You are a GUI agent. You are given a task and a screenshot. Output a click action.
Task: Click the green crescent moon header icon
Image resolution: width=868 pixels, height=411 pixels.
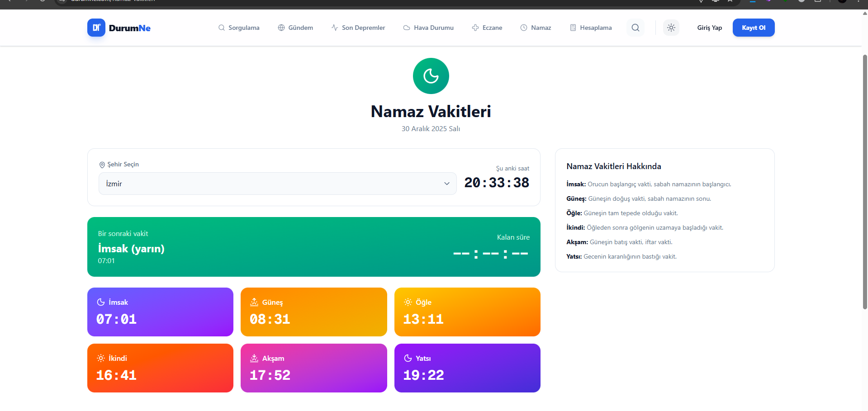coord(431,76)
